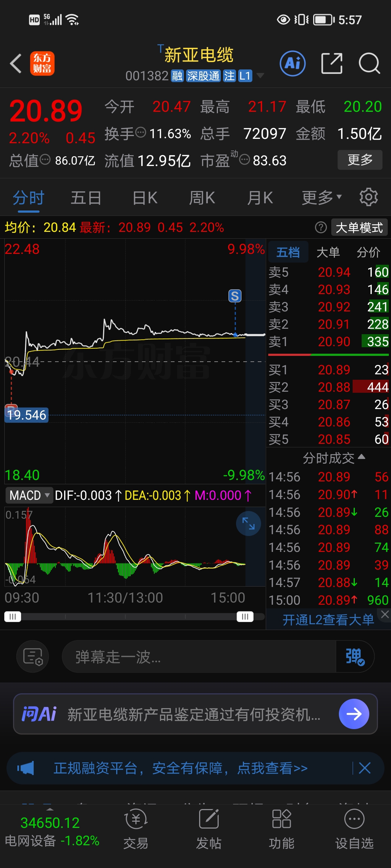The width and height of the screenshot is (391, 868).
Task: Tap info icon beside 市盈
Action: [x=245, y=159]
